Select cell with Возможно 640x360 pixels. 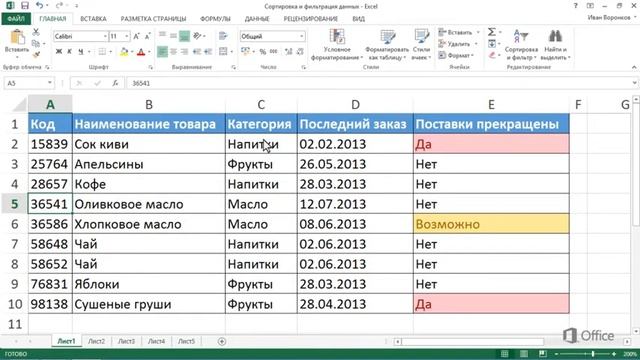pyautogui.click(x=491, y=224)
